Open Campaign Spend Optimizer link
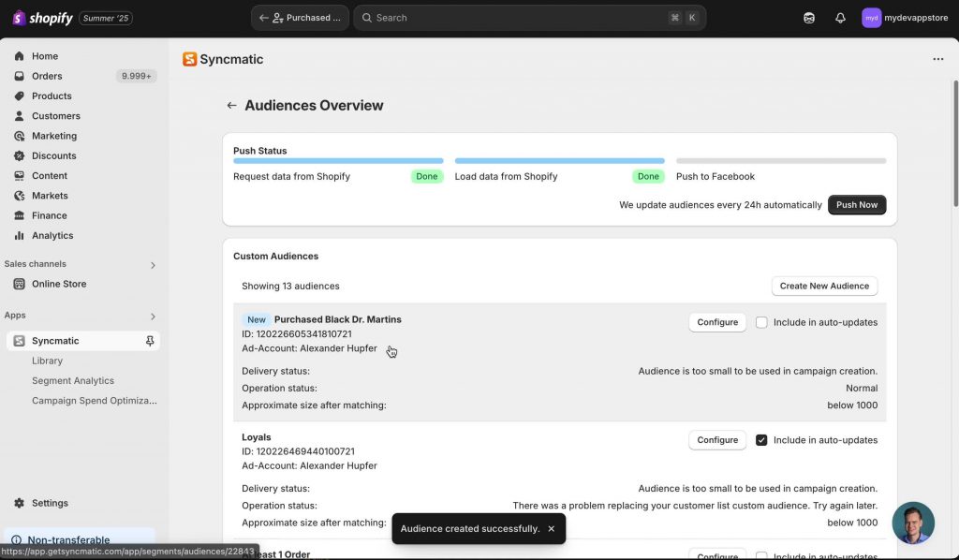 [x=95, y=401]
